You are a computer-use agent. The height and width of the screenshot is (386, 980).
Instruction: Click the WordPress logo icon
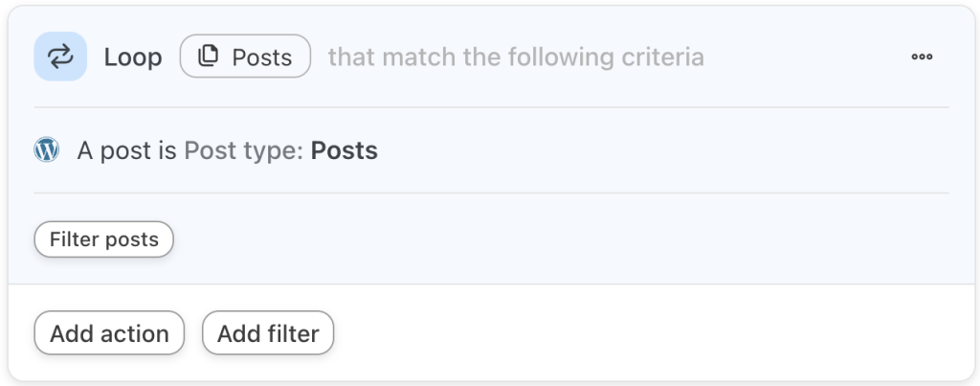47,150
